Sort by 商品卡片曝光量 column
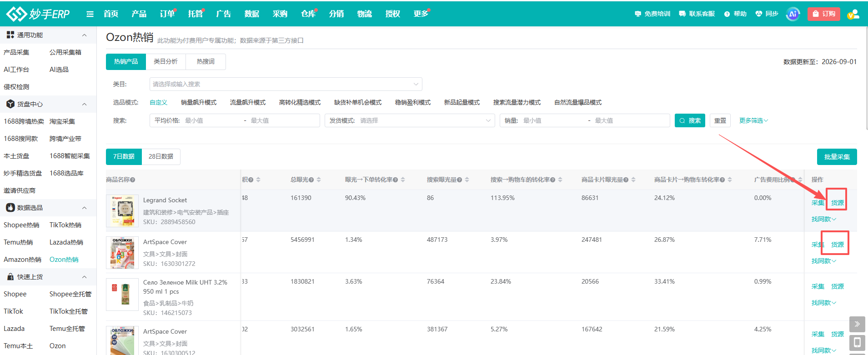The image size is (868, 355). [x=633, y=180]
